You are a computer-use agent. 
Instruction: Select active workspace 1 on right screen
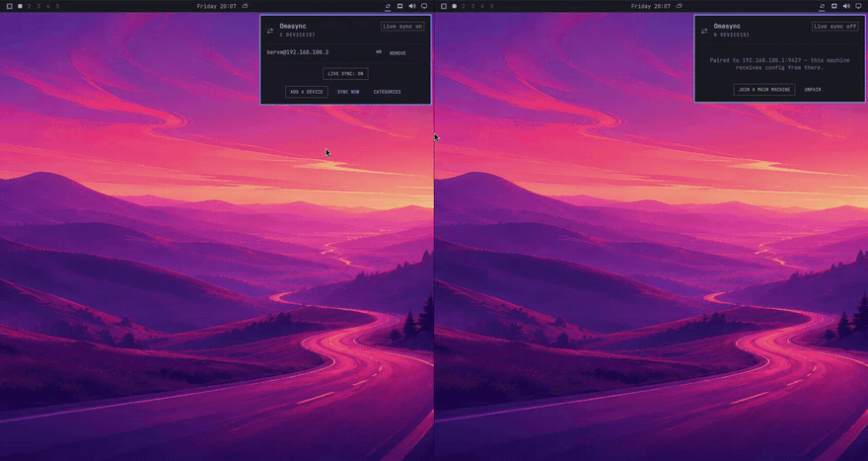point(455,6)
